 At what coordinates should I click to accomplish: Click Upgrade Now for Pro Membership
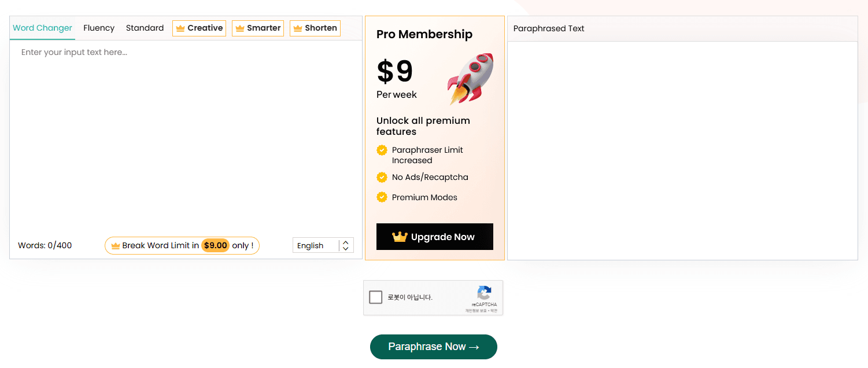[434, 236]
